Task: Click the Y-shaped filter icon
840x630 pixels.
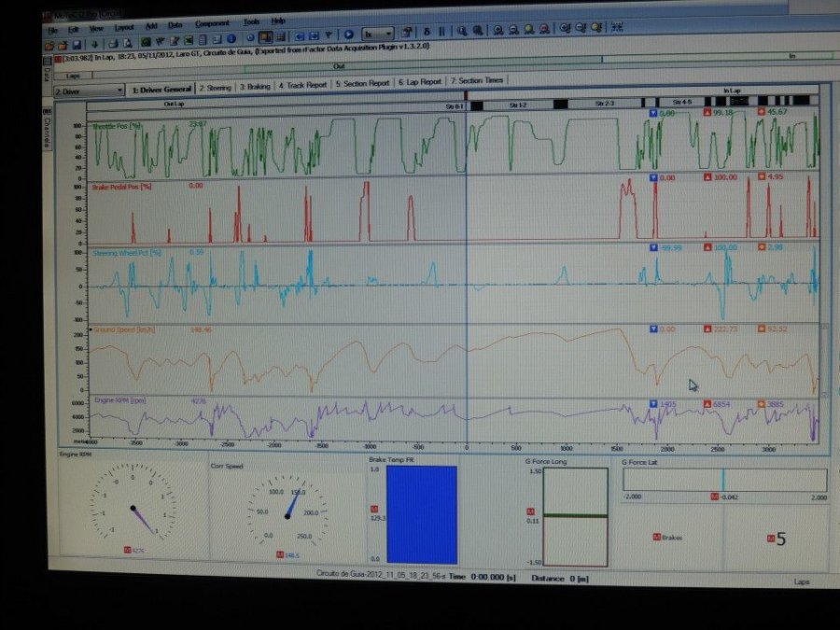Action: coord(329,35)
